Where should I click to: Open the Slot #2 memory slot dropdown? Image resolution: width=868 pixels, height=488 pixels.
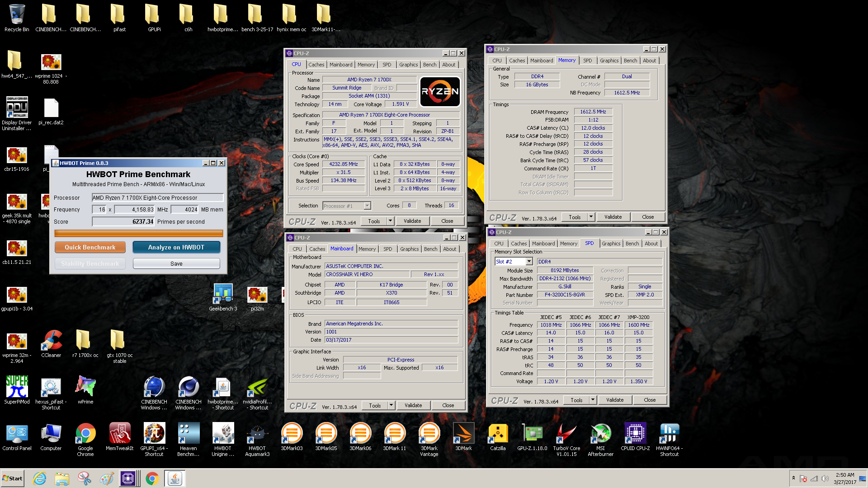click(x=529, y=262)
